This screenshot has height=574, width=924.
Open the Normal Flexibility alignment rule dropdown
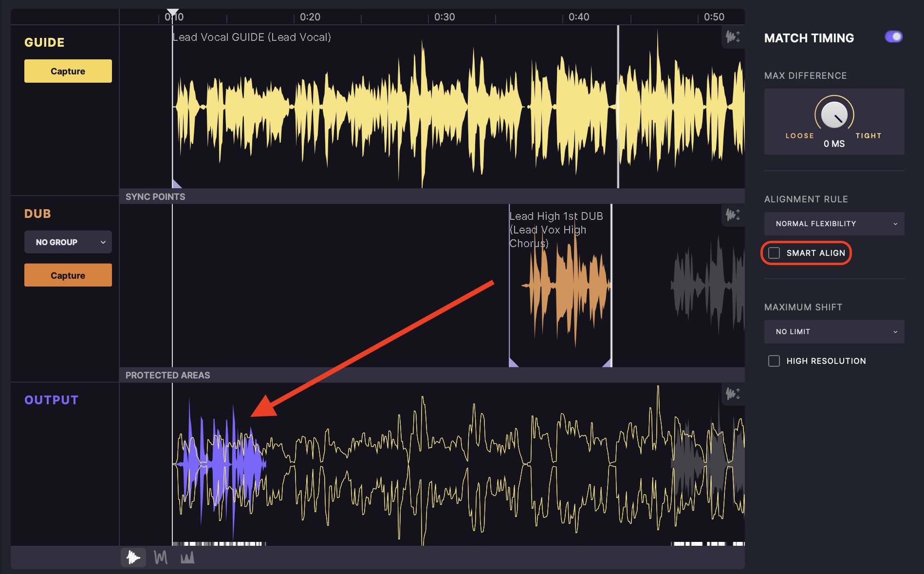834,224
